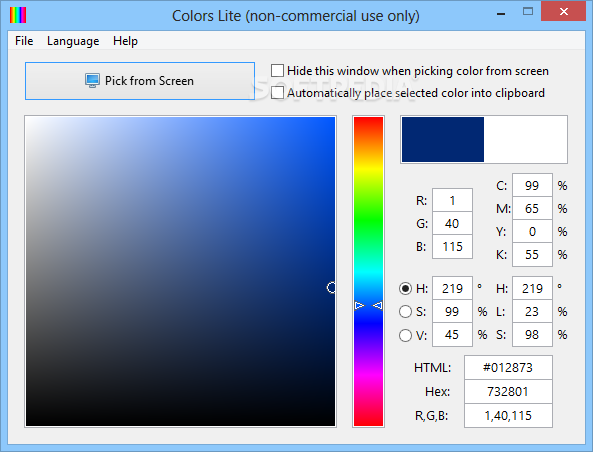Select the H hue radio button
Viewport: 593px width, 452px height.
click(x=405, y=289)
